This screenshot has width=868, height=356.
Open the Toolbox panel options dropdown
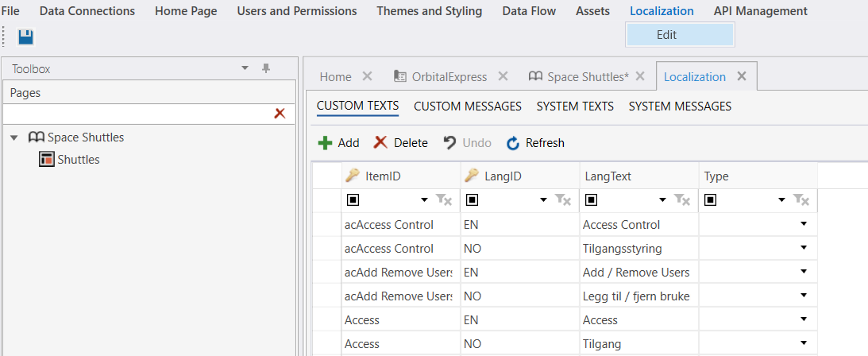[x=245, y=69]
